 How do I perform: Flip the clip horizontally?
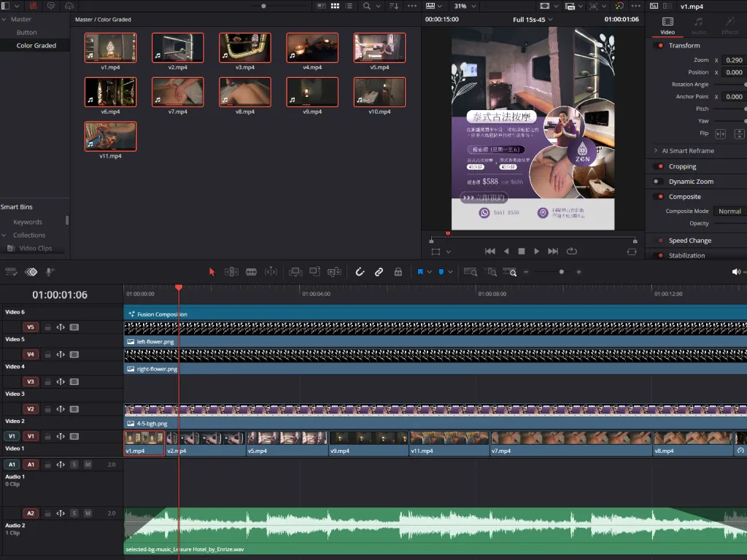721,134
